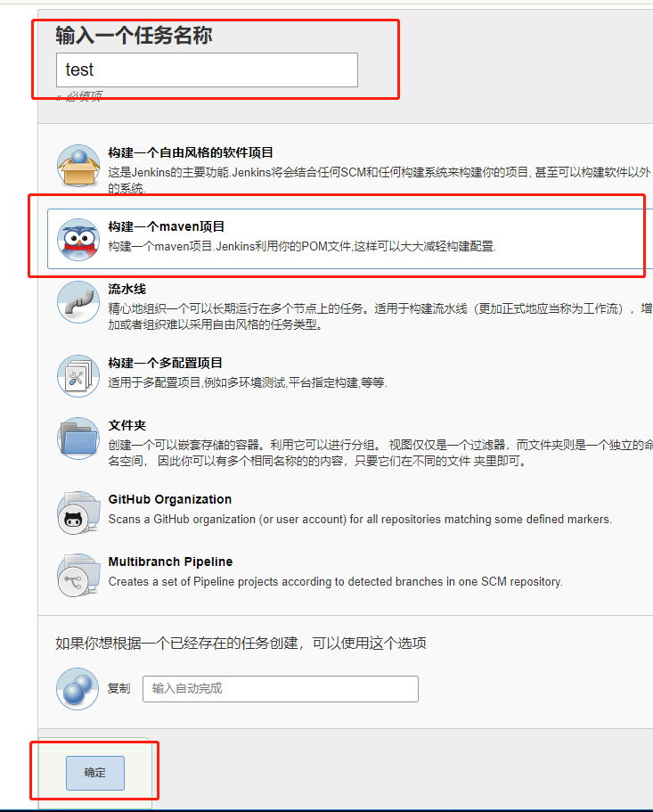The height and width of the screenshot is (812, 653).
Task: Choose the 文件夹 item title
Action: click(x=127, y=426)
